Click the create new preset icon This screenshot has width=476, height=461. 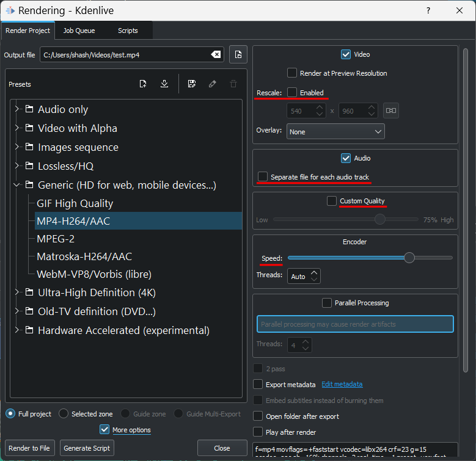[143, 84]
